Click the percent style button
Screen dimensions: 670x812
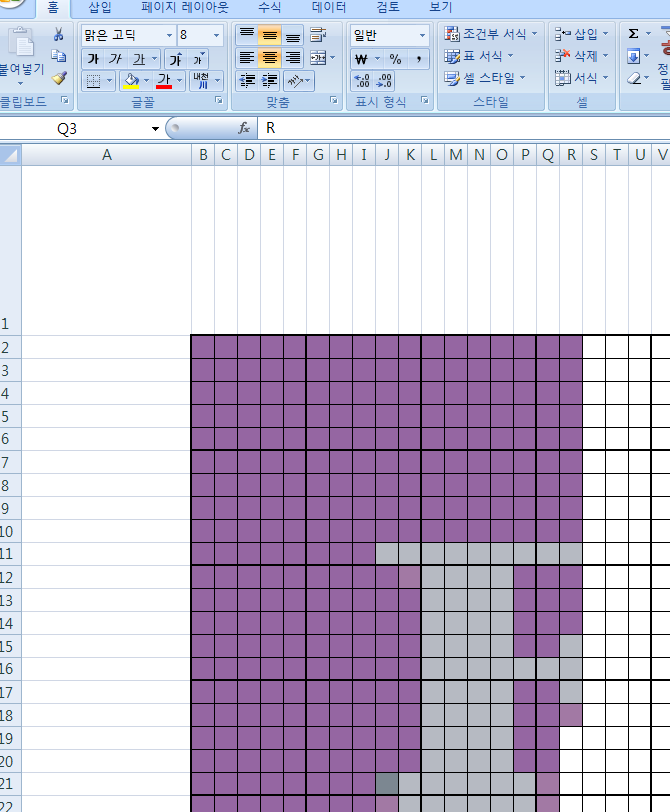[x=395, y=59]
